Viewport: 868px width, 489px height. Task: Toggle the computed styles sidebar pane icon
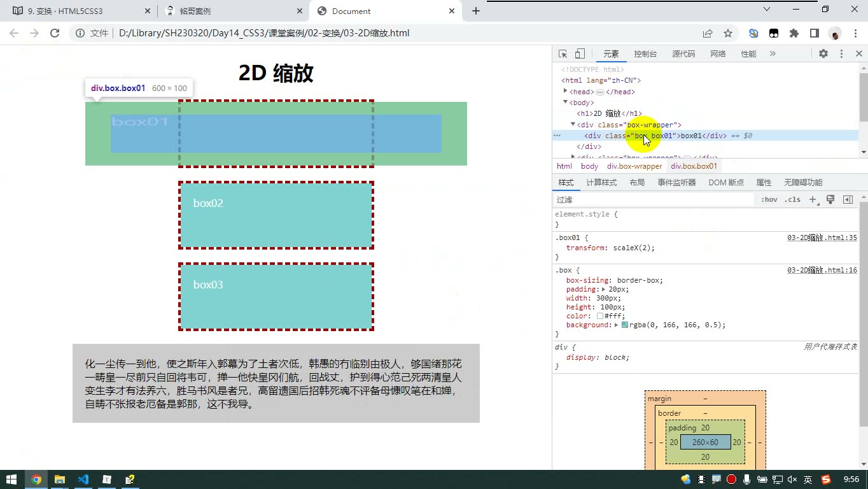pyautogui.click(x=848, y=200)
